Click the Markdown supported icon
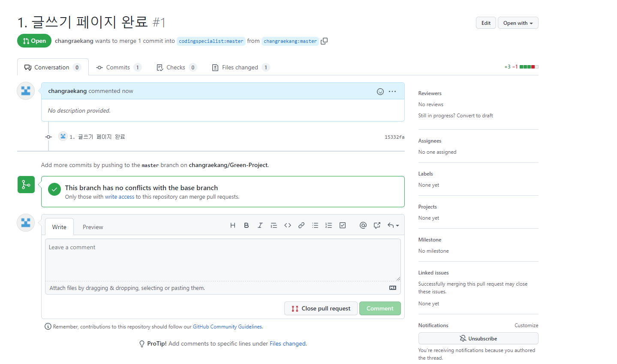The image size is (617, 364). [x=393, y=288]
